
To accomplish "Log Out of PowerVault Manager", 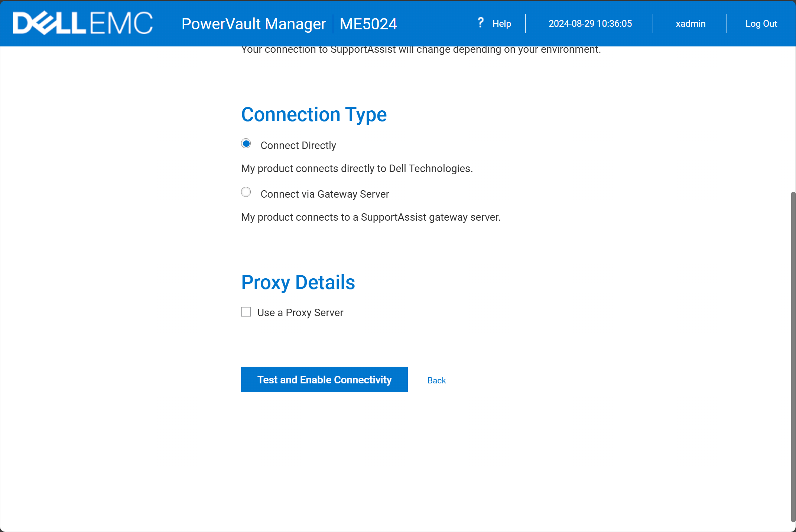I will (x=761, y=24).
